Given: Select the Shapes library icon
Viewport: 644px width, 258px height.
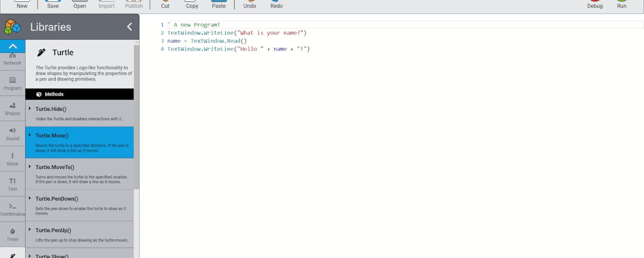Looking at the screenshot, I should click(x=13, y=108).
